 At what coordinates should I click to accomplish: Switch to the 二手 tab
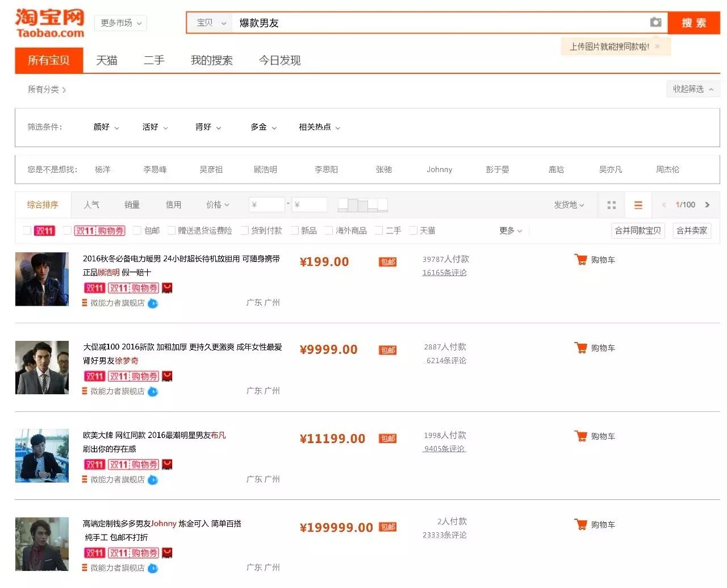click(154, 60)
